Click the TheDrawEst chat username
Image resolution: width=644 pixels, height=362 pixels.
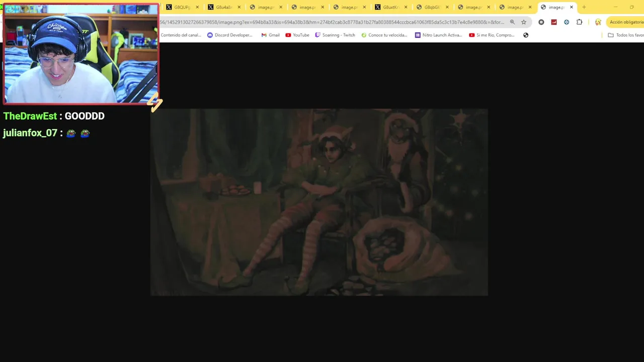pyautogui.click(x=30, y=116)
